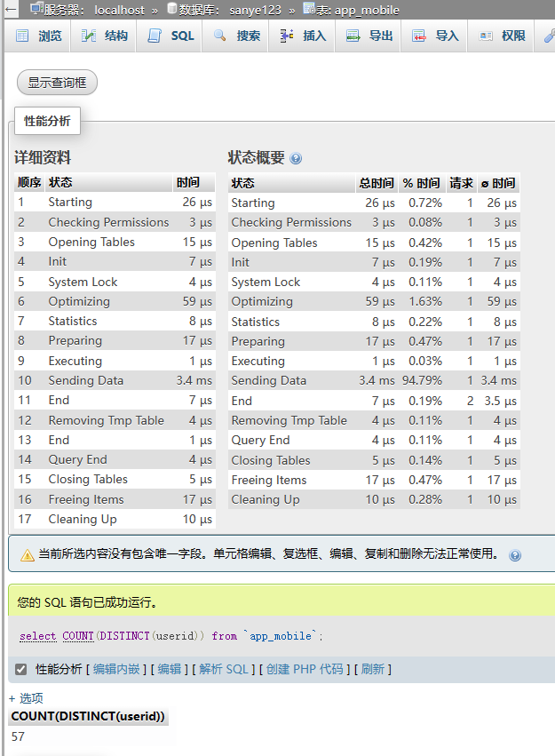
Task: Click the 搜索 magnifier icon
Action: coord(219,36)
